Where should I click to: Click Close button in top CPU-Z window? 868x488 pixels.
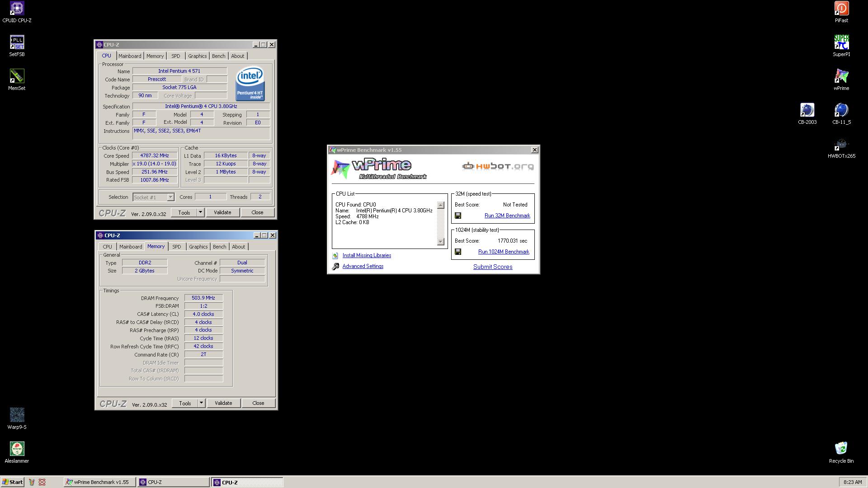coord(257,212)
